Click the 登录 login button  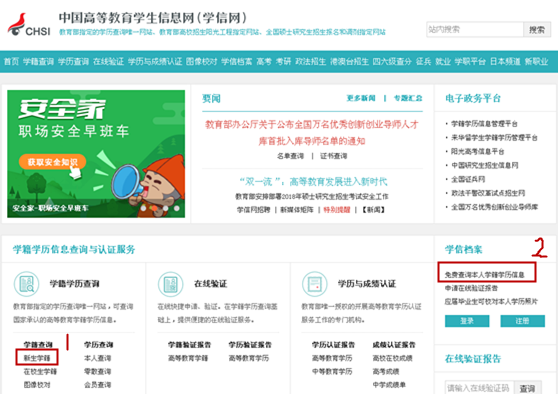[x=467, y=321]
